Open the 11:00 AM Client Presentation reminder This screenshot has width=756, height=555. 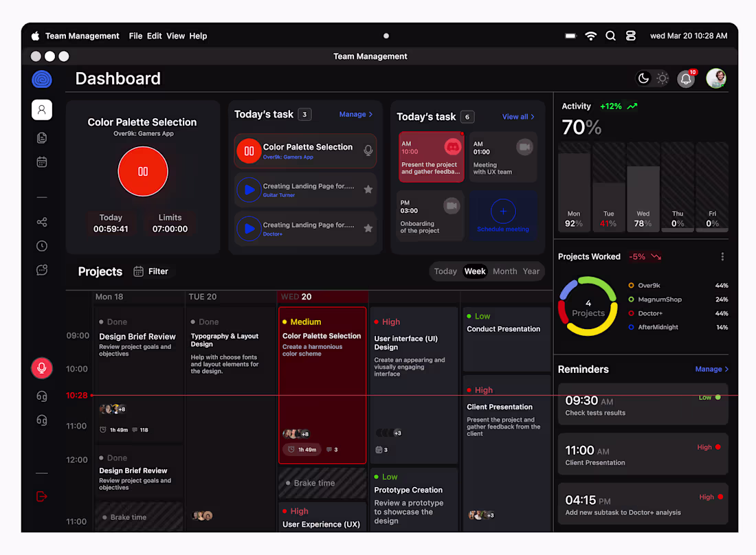tap(643, 454)
